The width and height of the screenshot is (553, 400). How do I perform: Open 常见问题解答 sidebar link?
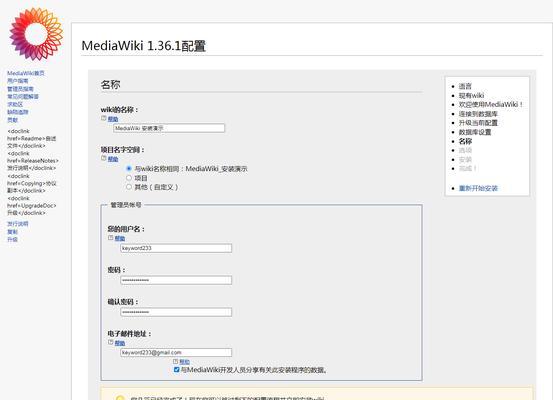[23, 97]
